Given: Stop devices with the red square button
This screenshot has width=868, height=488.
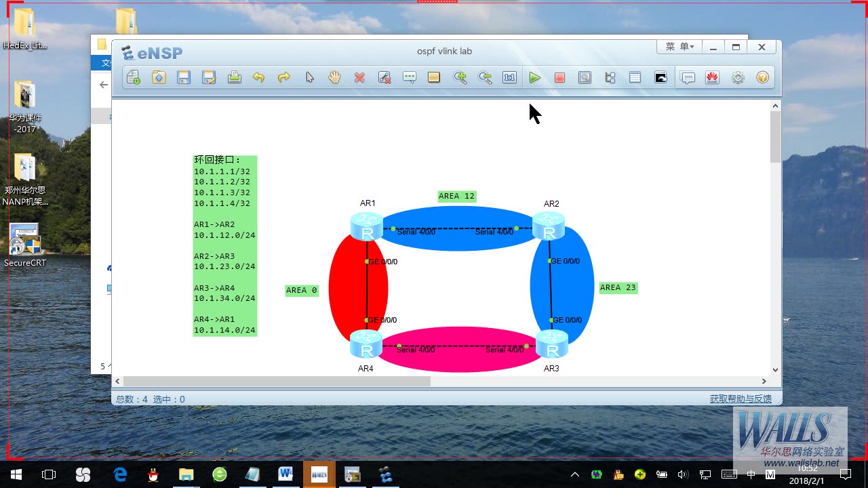Looking at the screenshot, I should click(x=559, y=78).
